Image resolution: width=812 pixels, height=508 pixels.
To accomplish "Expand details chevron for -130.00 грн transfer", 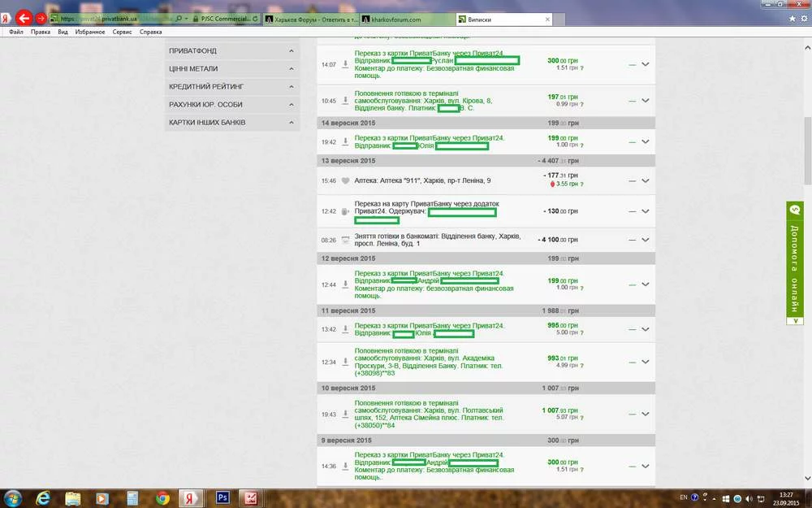I will pyautogui.click(x=646, y=211).
